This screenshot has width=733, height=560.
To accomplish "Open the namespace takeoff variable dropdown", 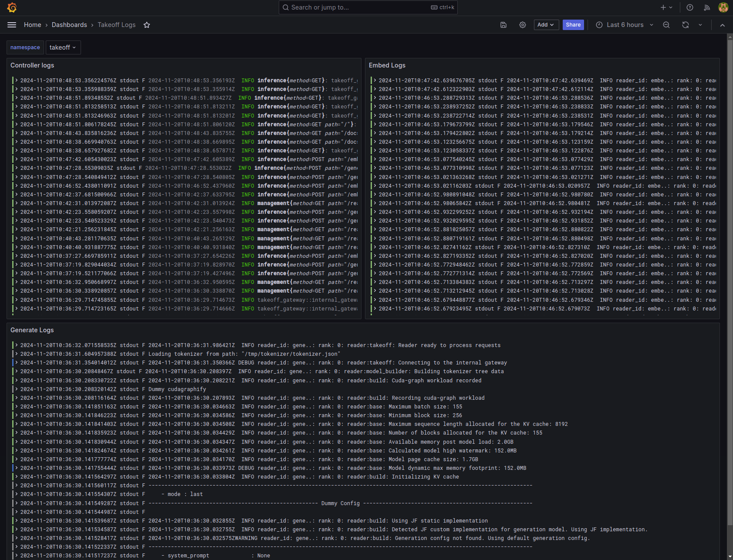I will tap(63, 47).
